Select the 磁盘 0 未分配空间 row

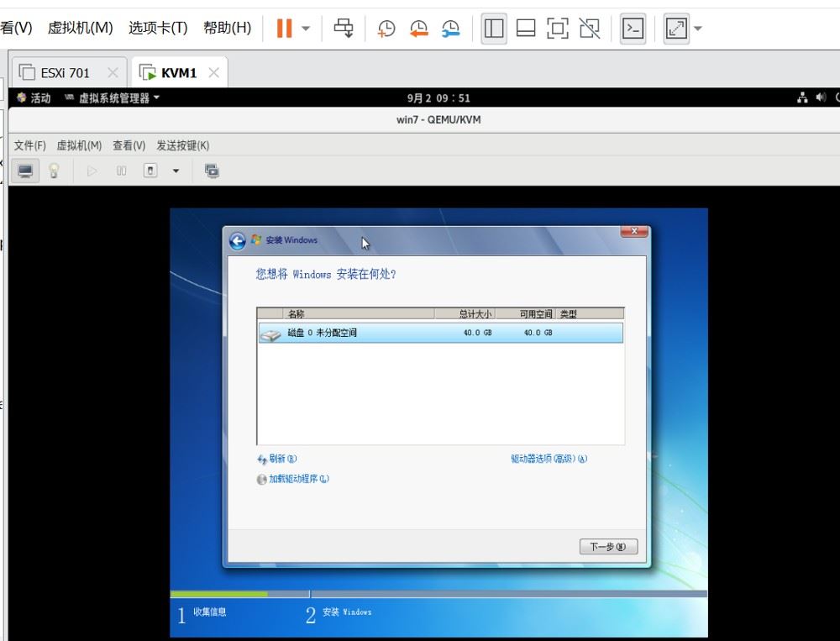[440, 333]
